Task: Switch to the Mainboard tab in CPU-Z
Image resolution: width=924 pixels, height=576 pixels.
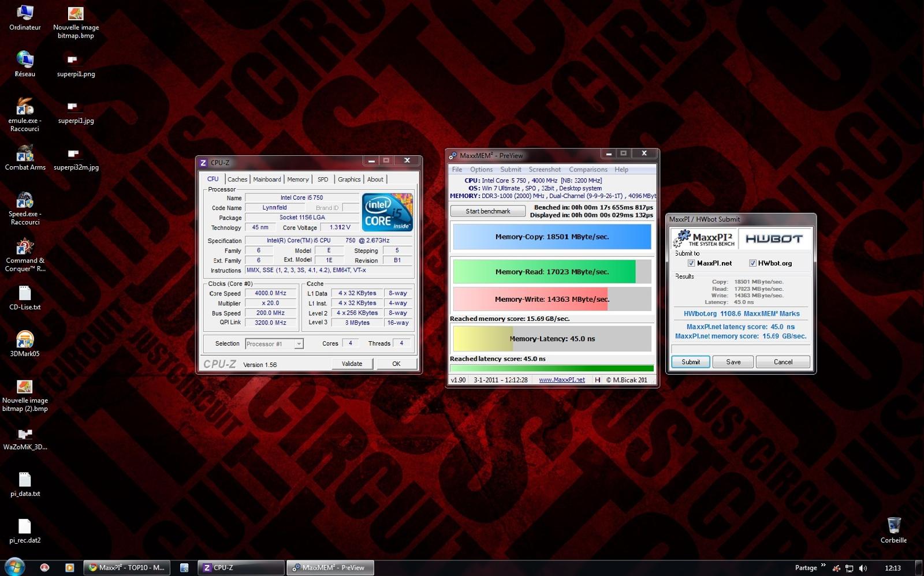Action: (267, 179)
